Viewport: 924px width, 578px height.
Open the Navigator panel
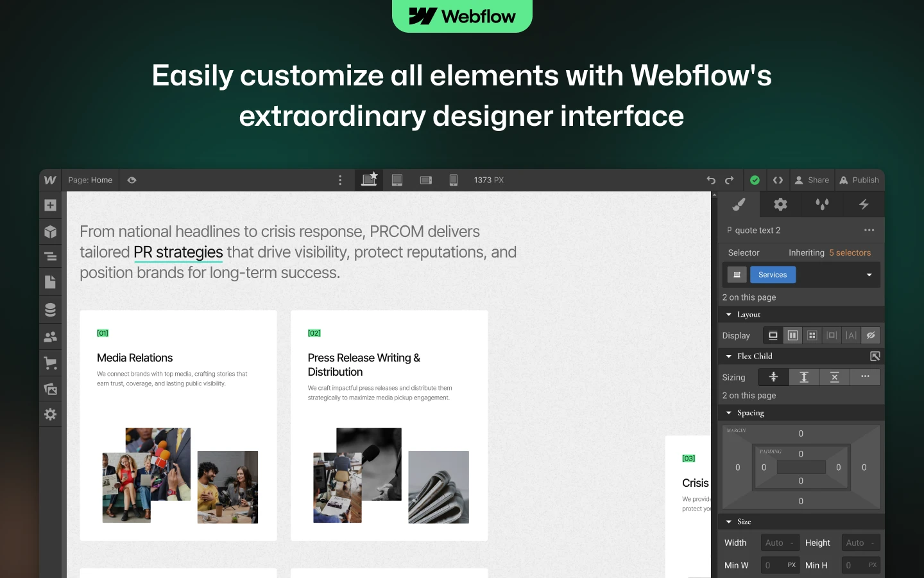click(x=50, y=257)
